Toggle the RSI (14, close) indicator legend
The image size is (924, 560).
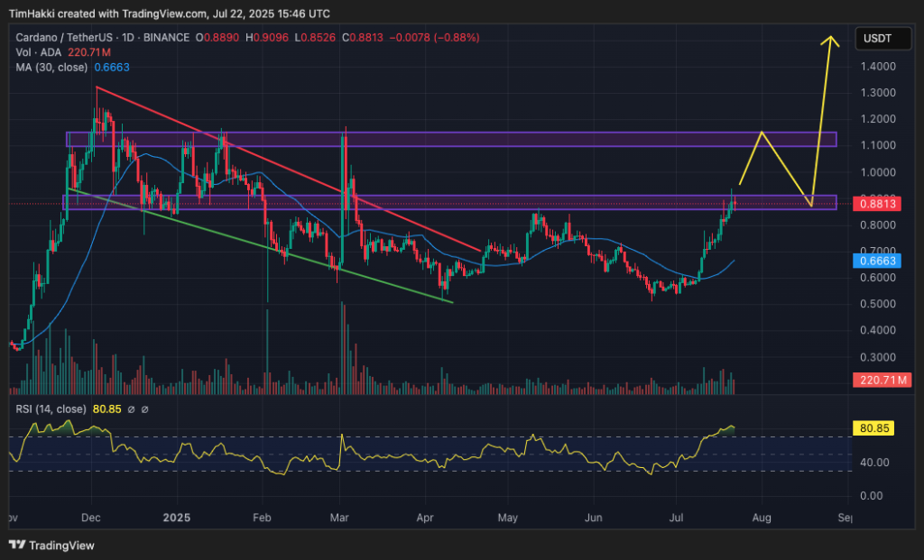pyautogui.click(x=52, y=409)
